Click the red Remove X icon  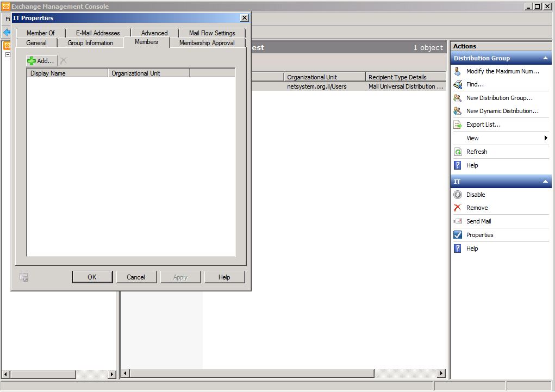(457, 208)
